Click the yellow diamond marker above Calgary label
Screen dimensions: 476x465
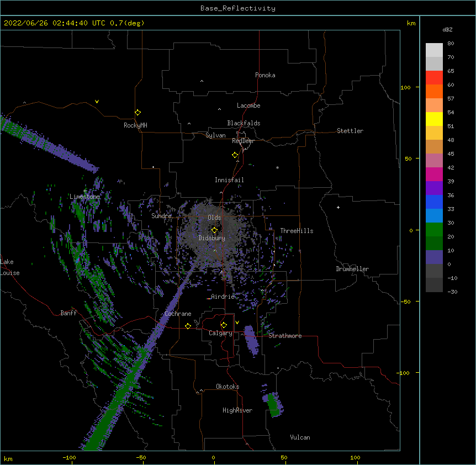224,325
